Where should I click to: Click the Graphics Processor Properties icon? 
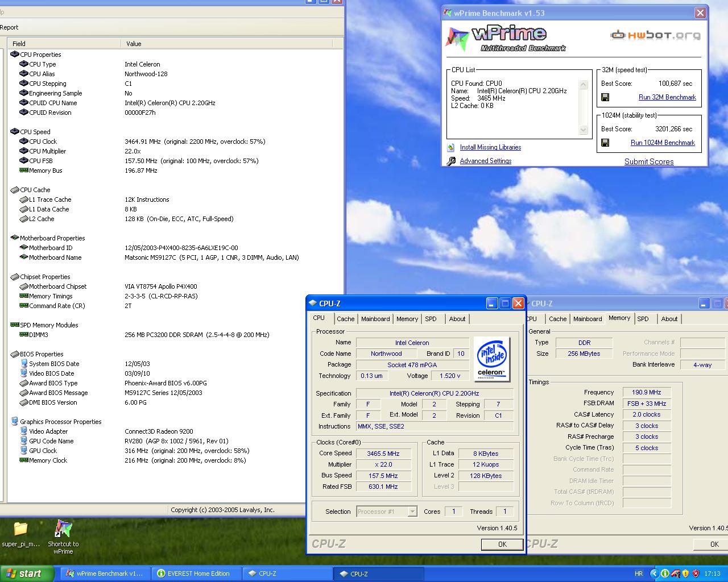click(x=14, y=422)
